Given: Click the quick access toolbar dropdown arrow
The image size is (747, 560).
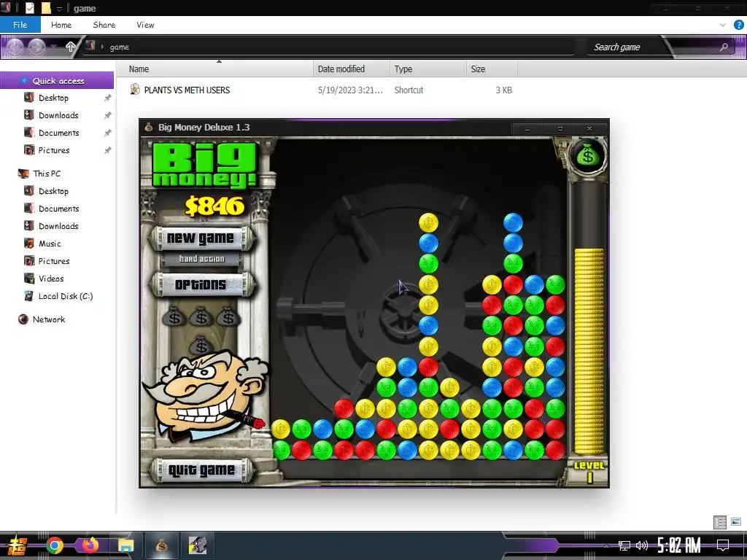Looking at the screenshot, I should 60,9.
